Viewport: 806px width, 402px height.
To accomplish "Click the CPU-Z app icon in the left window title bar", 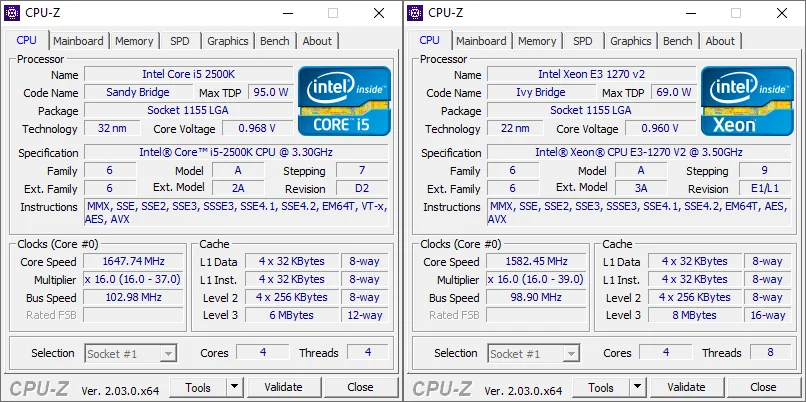I will (12, 13).
